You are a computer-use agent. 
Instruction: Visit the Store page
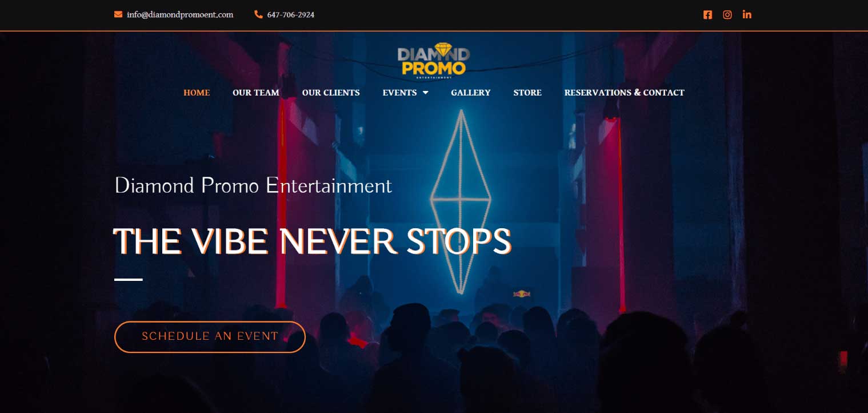527,93
